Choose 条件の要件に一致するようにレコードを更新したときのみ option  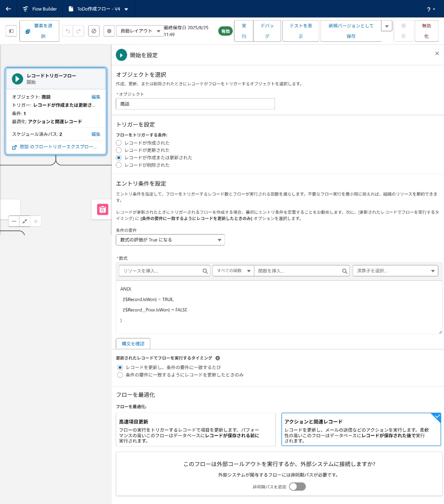[x=120, y=375]
